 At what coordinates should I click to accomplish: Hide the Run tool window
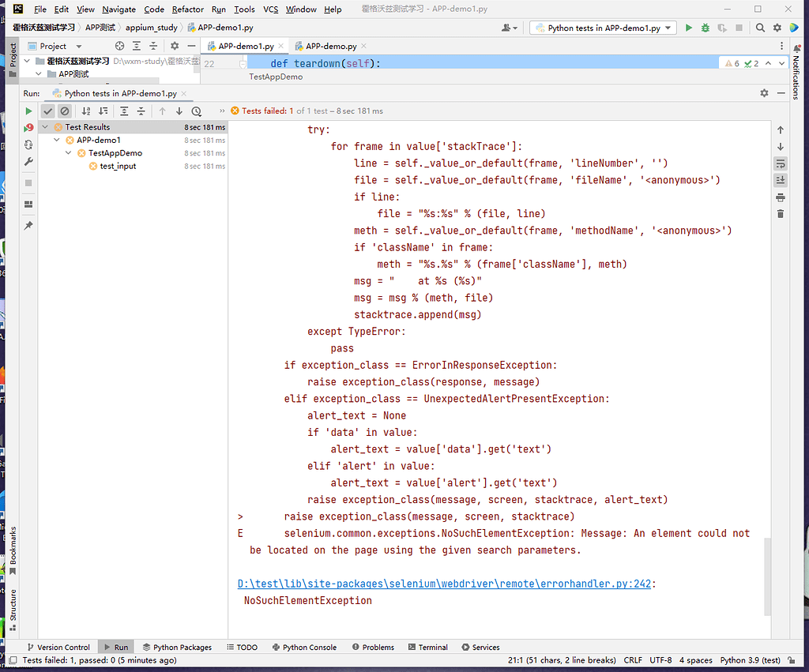point(781,93)
